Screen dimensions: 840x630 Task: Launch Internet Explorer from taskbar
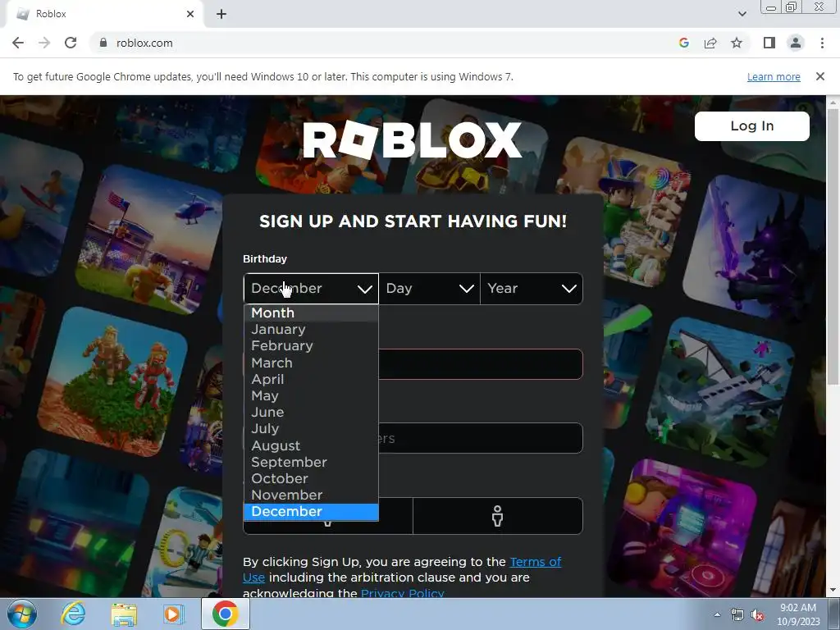click(x=73, y=614)
